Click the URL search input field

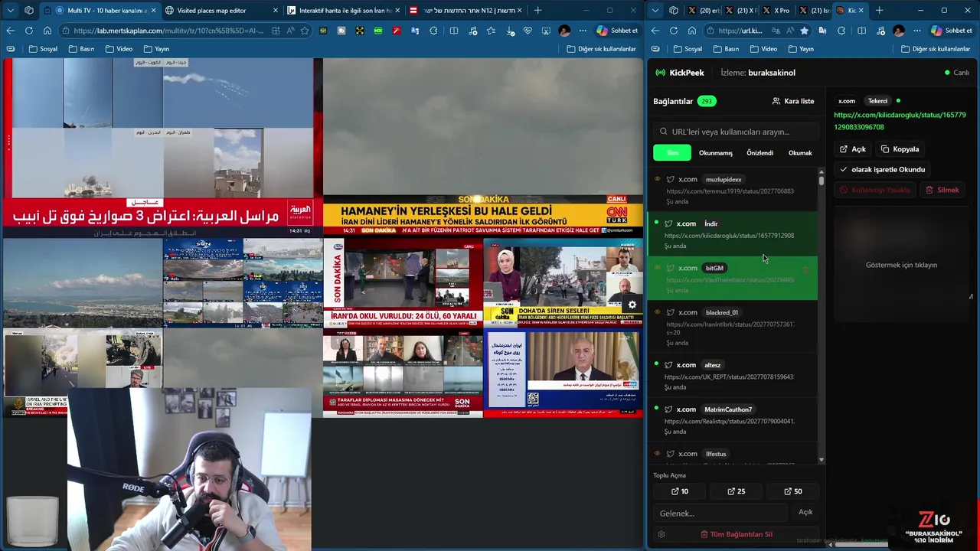735,132
